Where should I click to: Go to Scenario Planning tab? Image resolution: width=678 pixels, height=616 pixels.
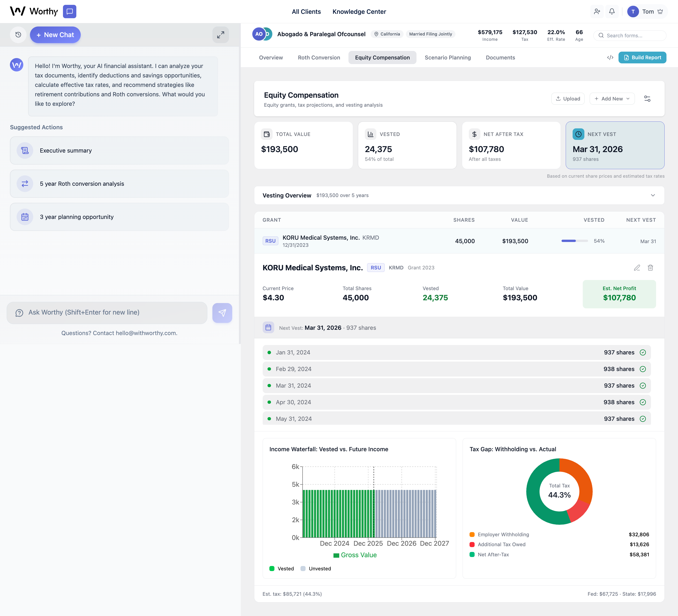click(448, 57)
